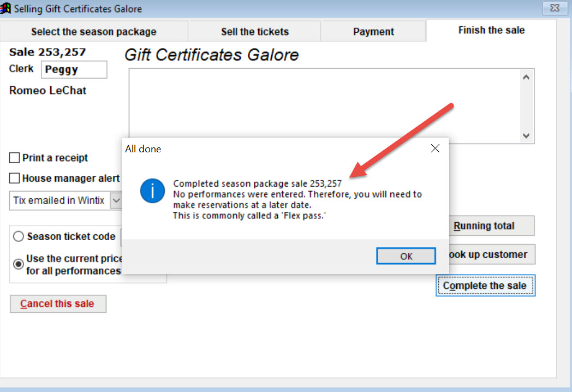The height and width of the screenshot is (392, 572).
Task: Select Use the current price radio option
Action: pos(18,264)
